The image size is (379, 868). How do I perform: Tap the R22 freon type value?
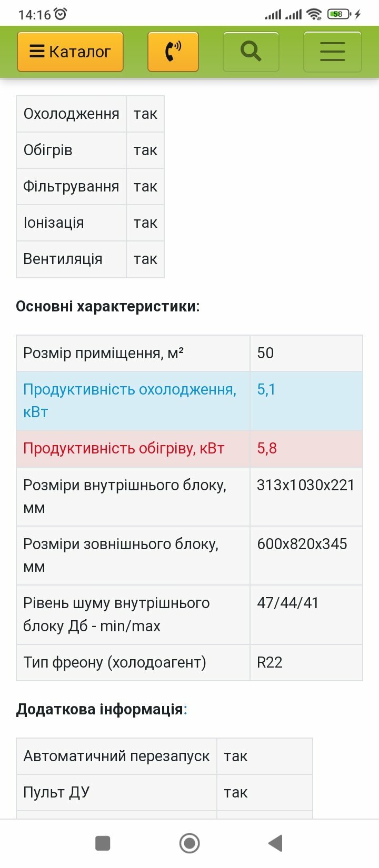point(270,662)
